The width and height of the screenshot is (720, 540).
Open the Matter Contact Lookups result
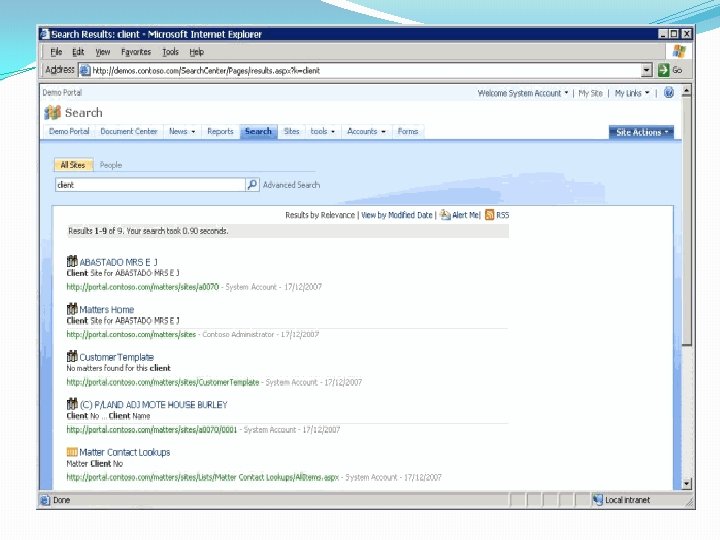click(x=124, y=453)
